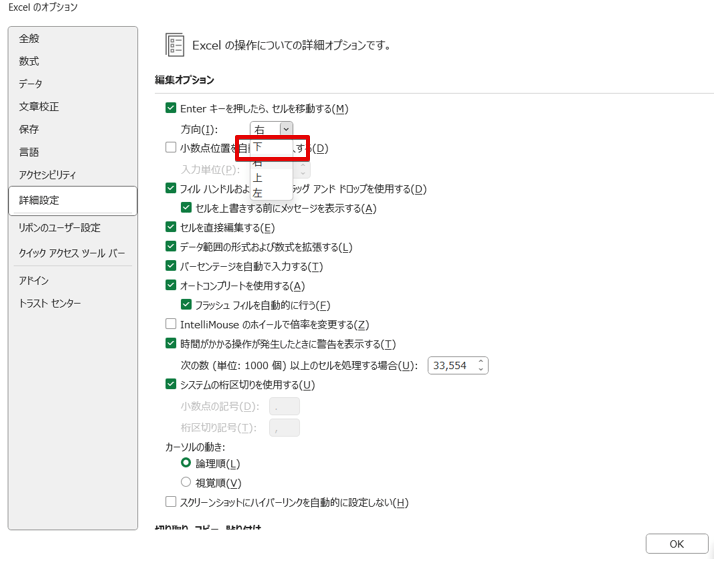Select the 視覚順 radio button
The width and height of the screenshot is (714, 561).
(x=186, y=483)
